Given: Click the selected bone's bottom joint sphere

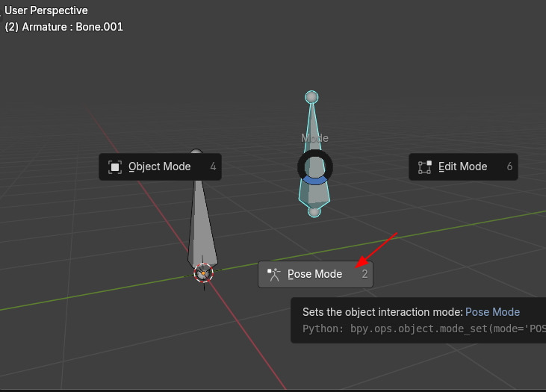Looking at the screenshot, I should (x=314, y=211).
